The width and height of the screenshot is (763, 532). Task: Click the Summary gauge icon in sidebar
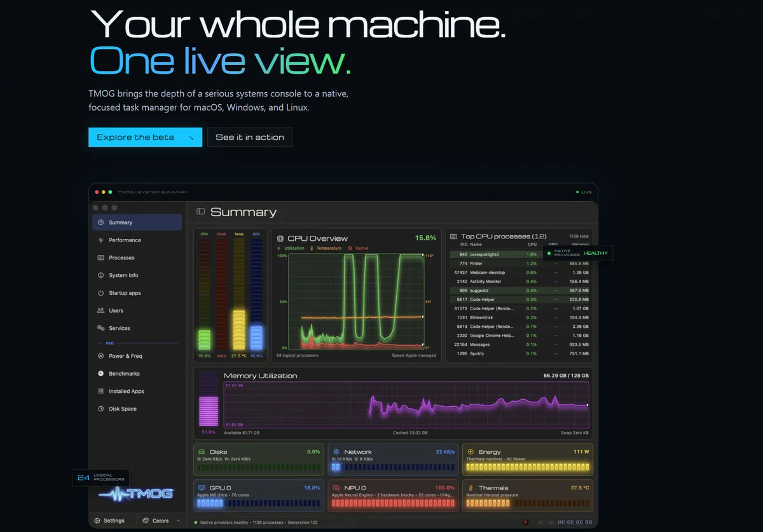[x=101, y=222]
